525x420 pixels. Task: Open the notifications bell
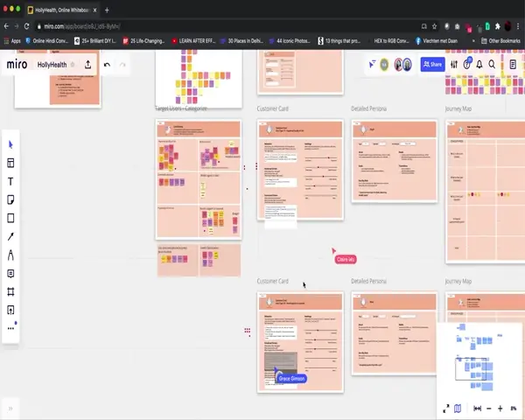(x=479, y=64)
